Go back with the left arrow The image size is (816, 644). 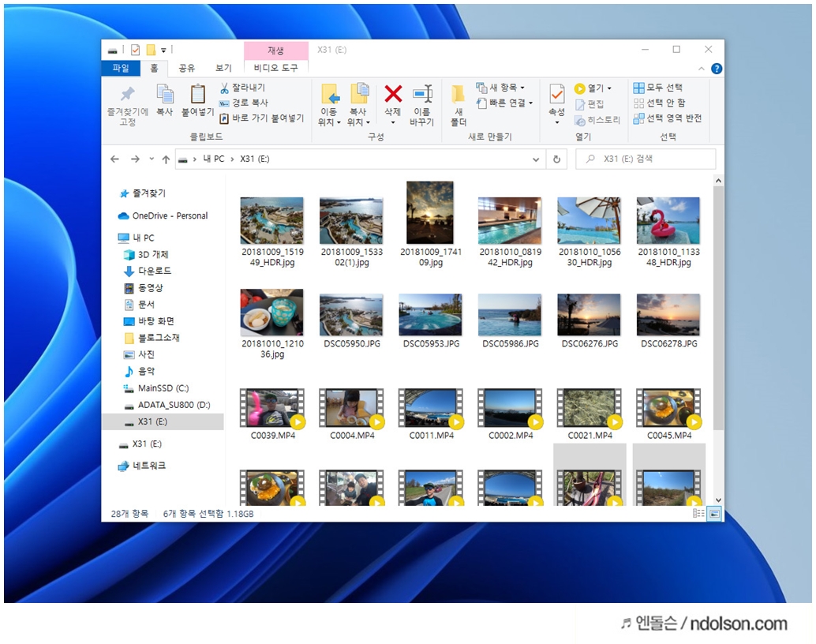pyautogui.click(x=114, y=159)
